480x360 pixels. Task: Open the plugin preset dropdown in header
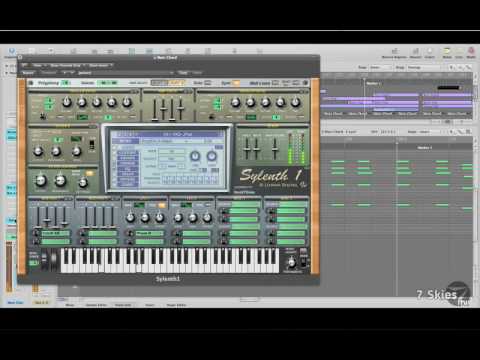pyautogui.click(x=129, y=73)
